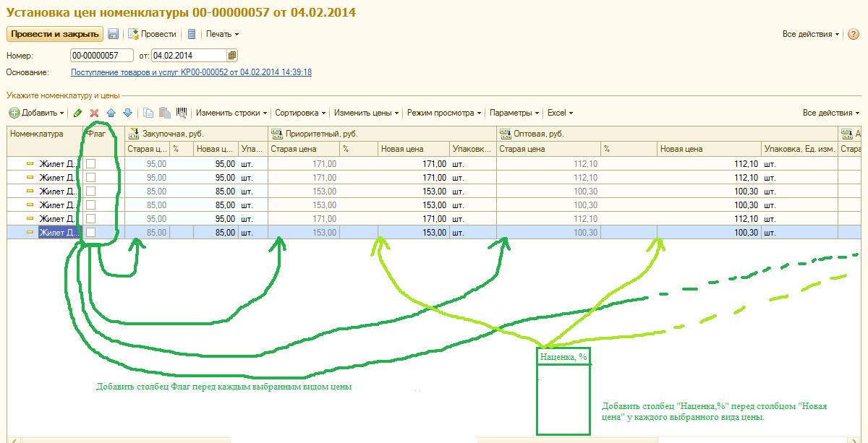Image resolution: width=868 pixels, height=443 pixels.
Task: Click the barcode scanner search icon
Action: 182,113
